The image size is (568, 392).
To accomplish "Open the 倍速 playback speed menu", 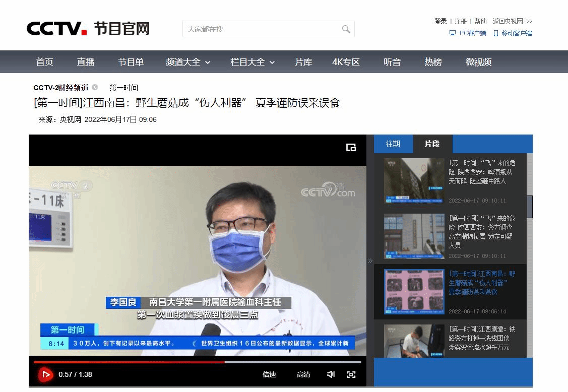I will pos(269,374).
